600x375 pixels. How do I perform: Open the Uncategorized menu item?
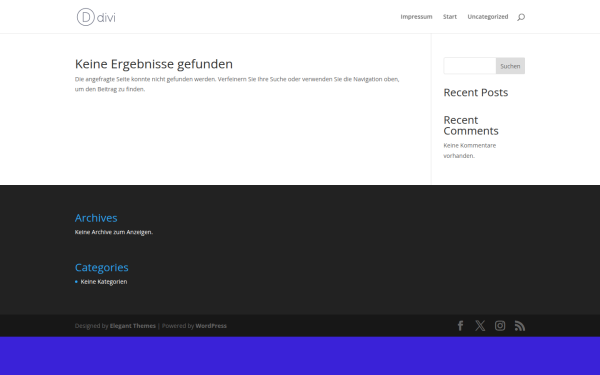pos(488,17)
